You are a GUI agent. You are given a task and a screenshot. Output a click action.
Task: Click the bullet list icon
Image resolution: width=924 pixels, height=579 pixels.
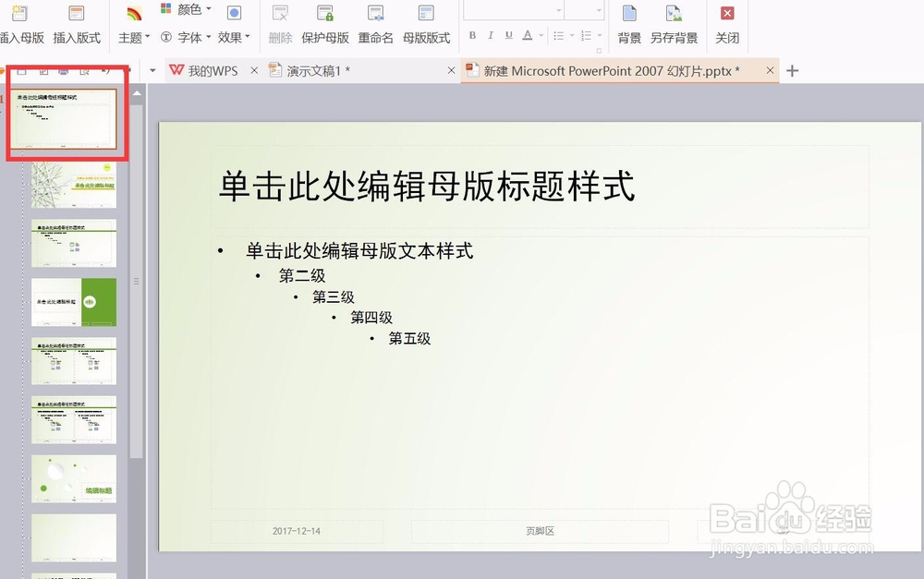559,36
